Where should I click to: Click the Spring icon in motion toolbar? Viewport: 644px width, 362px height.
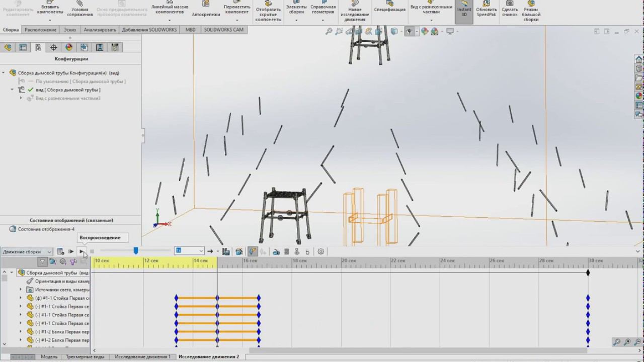286,251
